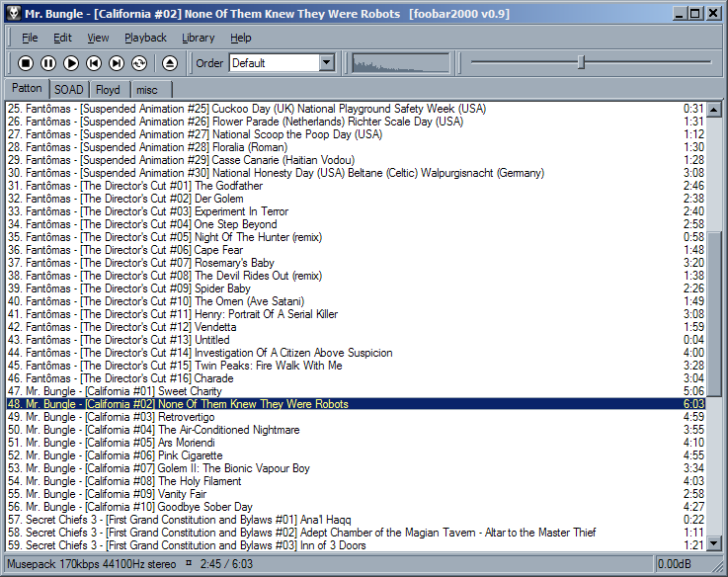Click the playlist scroll down arrow
The width and height of the screenshot is (728, 577).
pos(716,543)
